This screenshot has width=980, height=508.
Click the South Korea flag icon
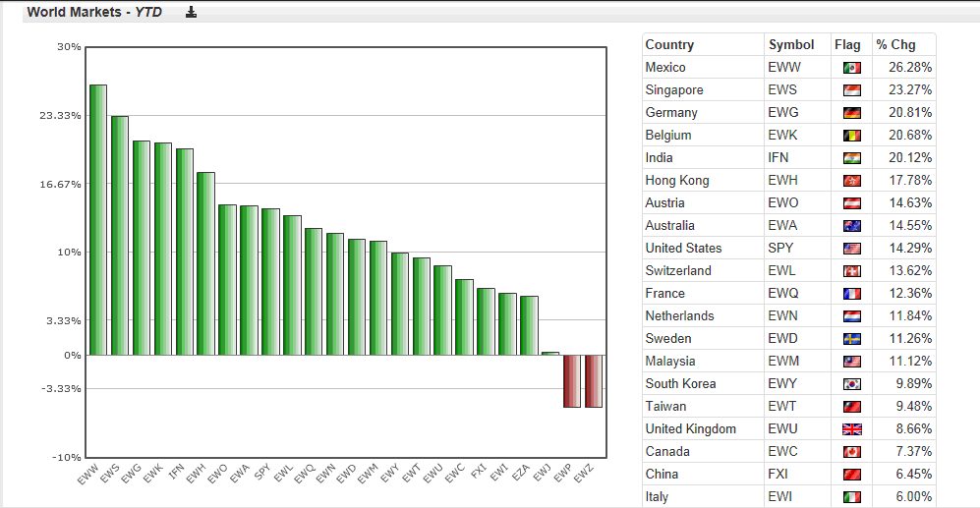[x=852, y=383]
